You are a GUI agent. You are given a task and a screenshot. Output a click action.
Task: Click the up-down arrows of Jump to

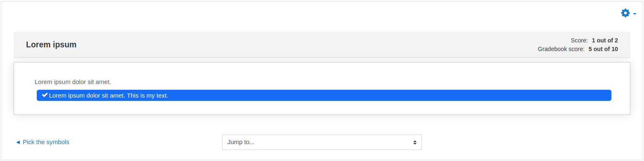(x=414, y=142)
